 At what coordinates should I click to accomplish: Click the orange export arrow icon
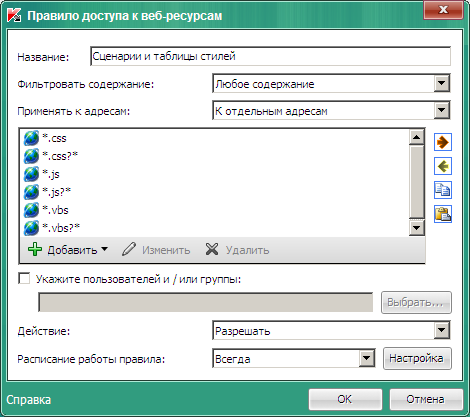[x=443, y=142]
